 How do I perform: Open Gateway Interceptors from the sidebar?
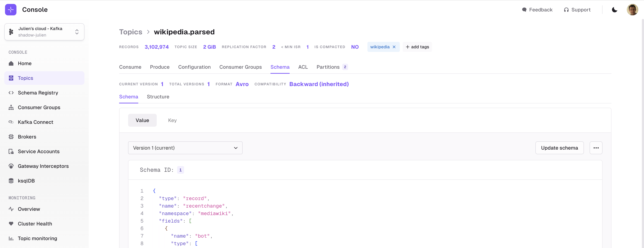(44, 166)
